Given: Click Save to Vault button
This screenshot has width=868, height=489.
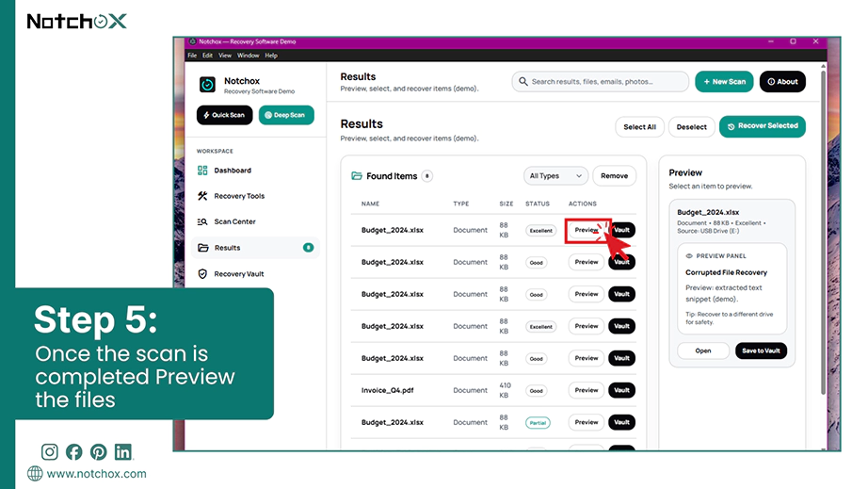Looking at the screenshot, I should (761, 350).
